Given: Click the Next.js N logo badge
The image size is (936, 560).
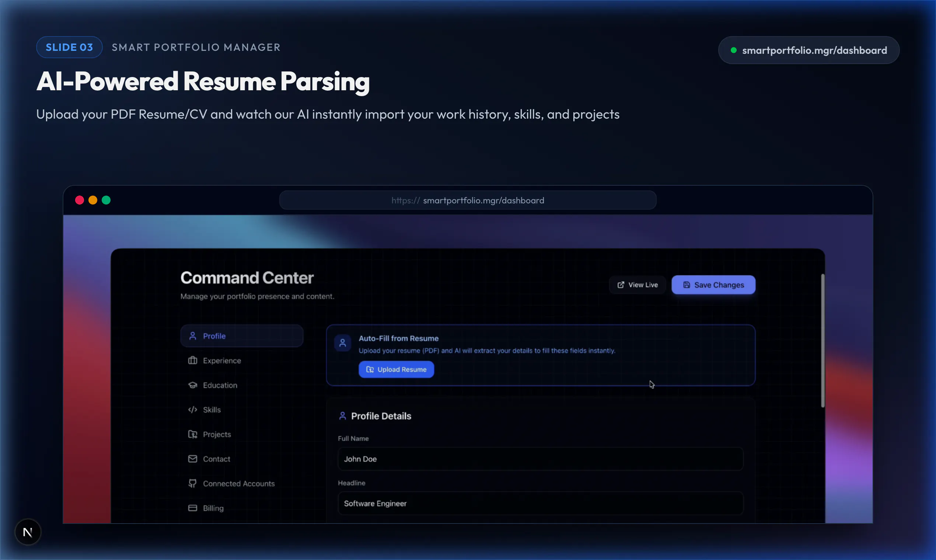Looking at the screenshot, I should [28, 532].
